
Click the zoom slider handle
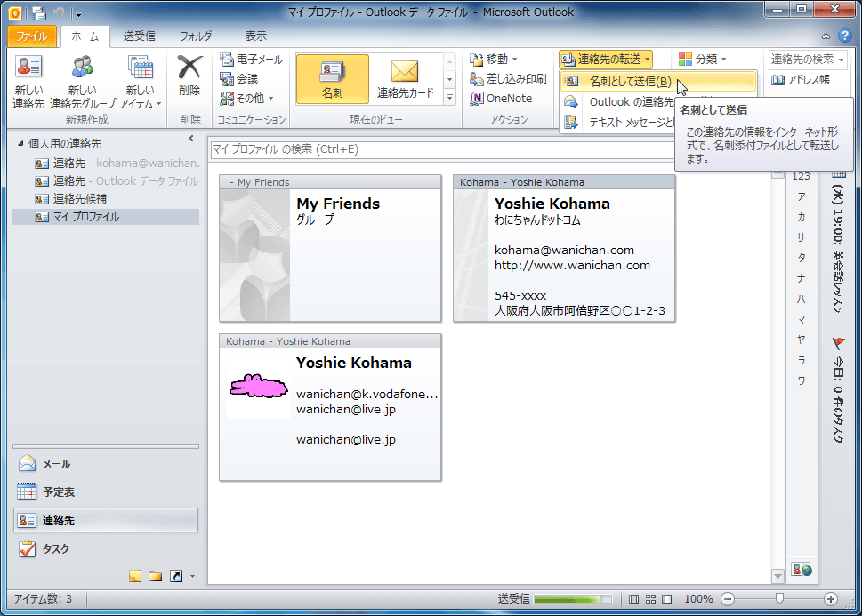(779, 598)
